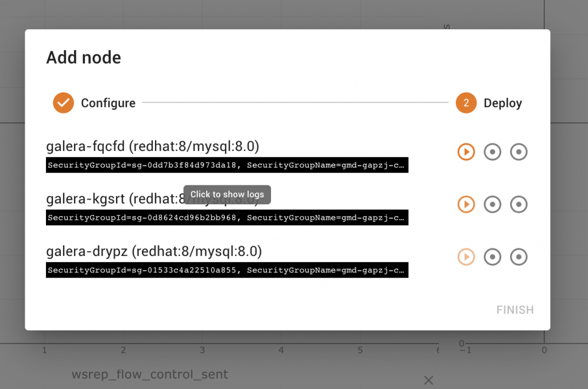This screenshot has width=588, height=389.
Task: Click the Configure step checkmark icon
Action: click(63, 103)
